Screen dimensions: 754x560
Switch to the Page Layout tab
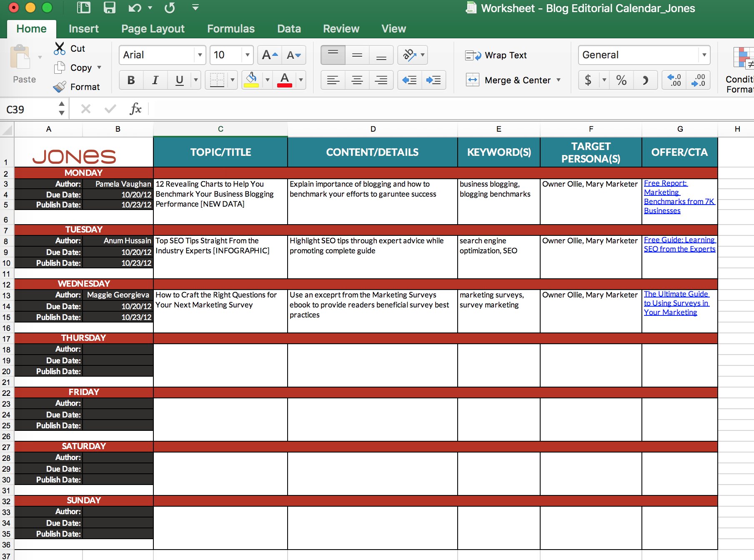tap(153, 29)
